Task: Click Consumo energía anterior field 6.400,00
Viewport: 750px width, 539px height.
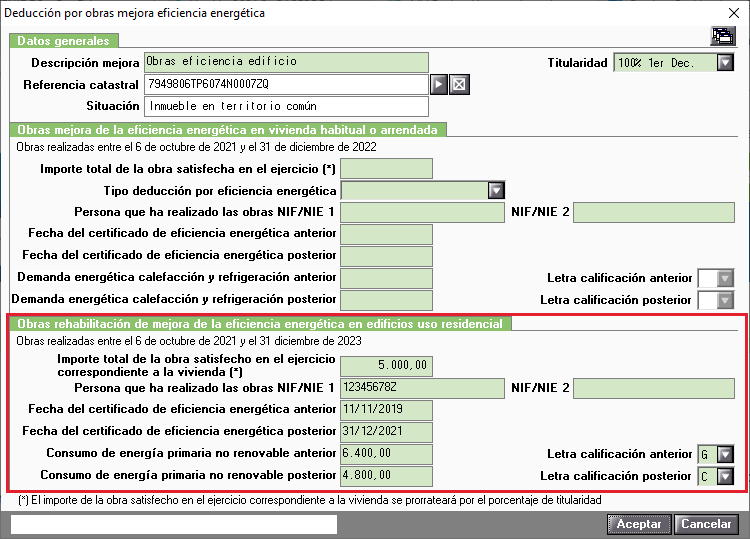Action: click(x=386, y=454)
